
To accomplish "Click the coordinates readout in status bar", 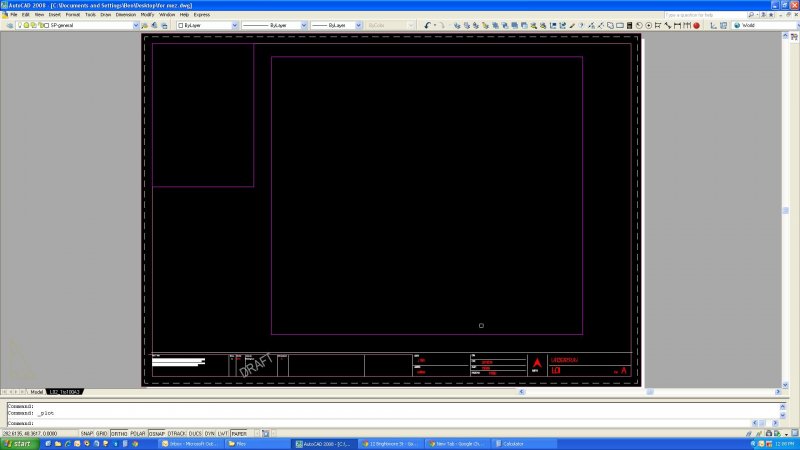I will pos(30,433).
